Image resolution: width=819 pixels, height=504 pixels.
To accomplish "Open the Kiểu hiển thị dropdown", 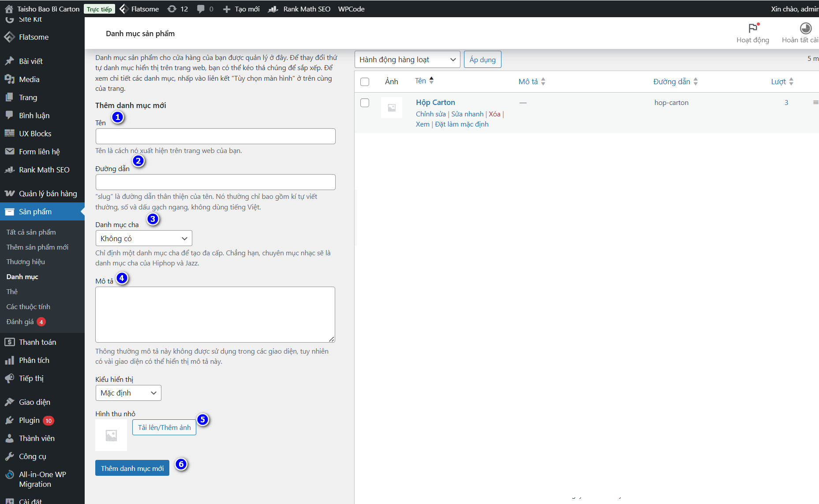I will (x=128, y=392).
